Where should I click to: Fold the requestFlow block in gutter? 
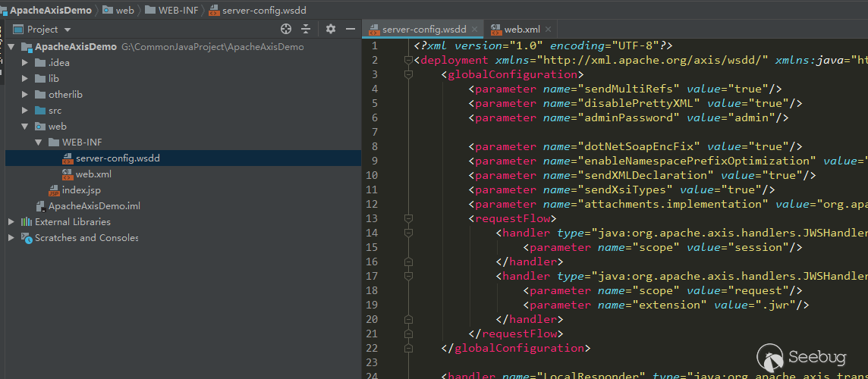408,218
